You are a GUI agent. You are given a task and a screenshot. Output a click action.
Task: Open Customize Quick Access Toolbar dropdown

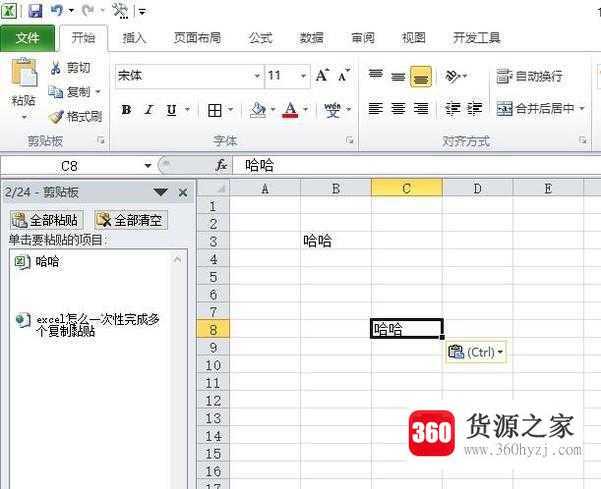coord(142,12)
